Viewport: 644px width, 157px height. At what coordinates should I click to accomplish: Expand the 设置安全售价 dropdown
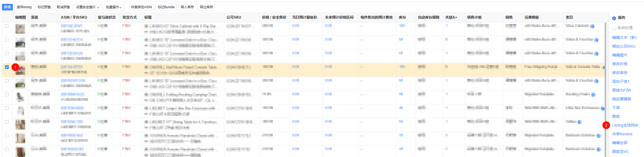pyautogui.click(x=88, y=7)
